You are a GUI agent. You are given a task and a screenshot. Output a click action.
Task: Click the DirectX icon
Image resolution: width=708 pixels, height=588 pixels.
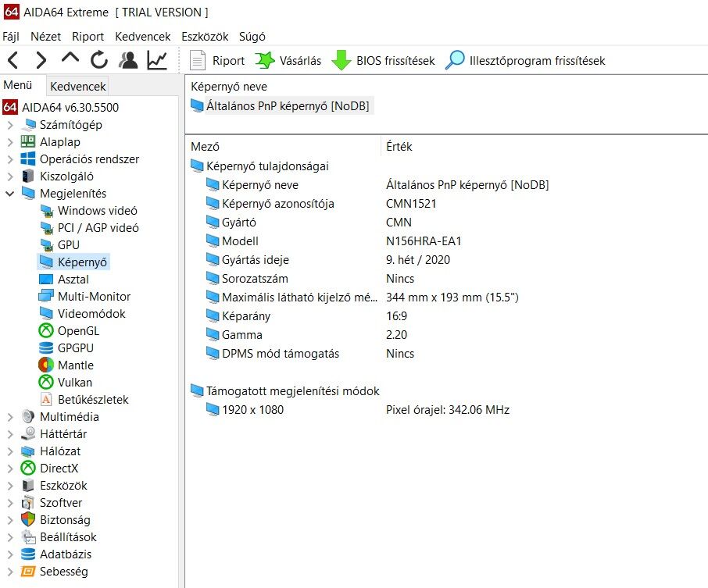[28, 469]
